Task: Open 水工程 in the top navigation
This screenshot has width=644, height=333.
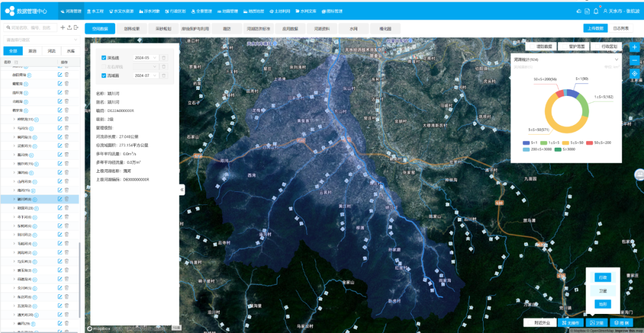Action: click(x=95, y=11)
